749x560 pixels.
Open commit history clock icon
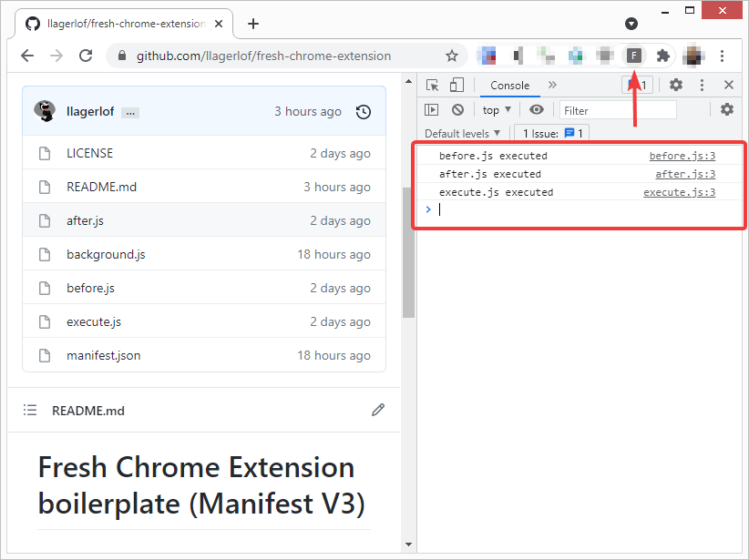pos(363,112)
